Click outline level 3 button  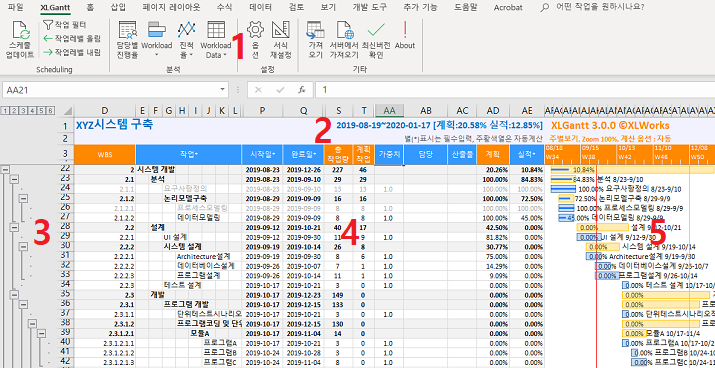pos(23,110)
